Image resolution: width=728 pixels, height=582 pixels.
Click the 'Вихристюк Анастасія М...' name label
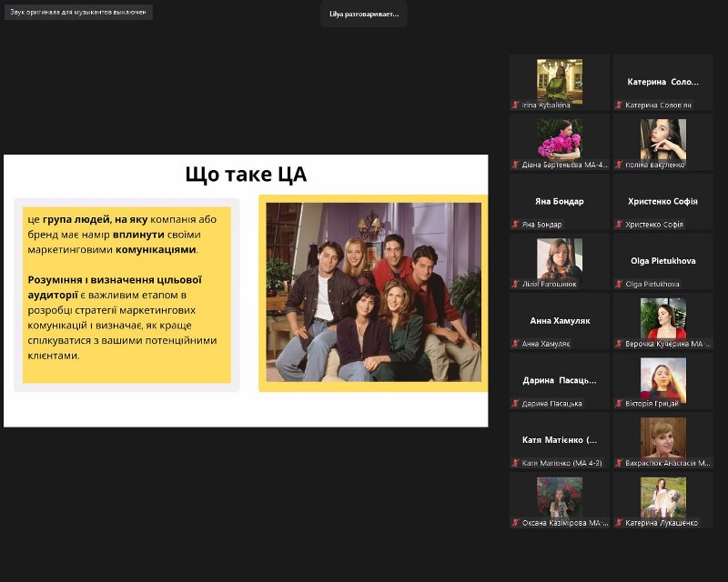(x=668, y=463)
